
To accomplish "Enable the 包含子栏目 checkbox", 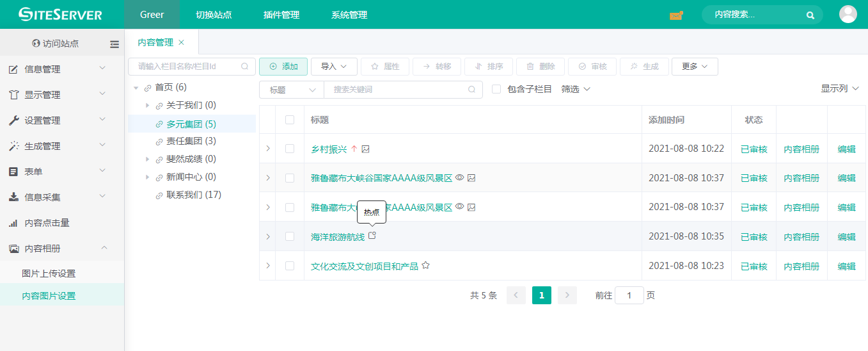I will 496,89.
